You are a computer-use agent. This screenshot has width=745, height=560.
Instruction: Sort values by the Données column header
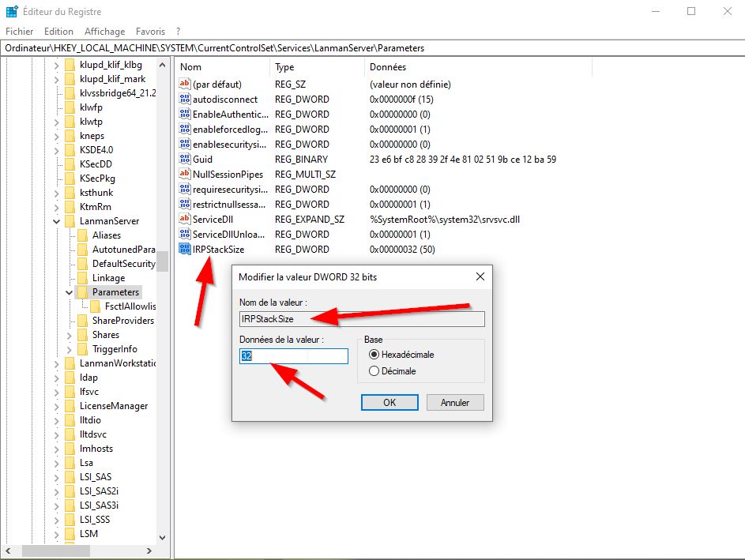[479, 67]
